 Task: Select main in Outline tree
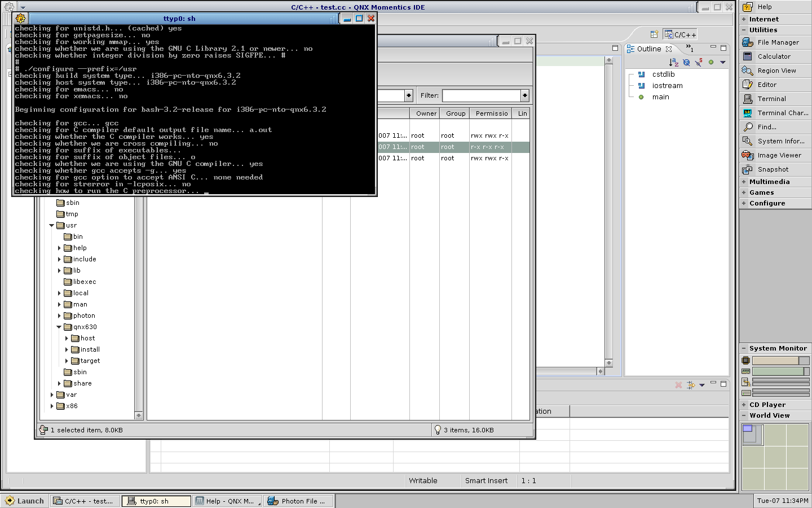(x=660, y=97)
